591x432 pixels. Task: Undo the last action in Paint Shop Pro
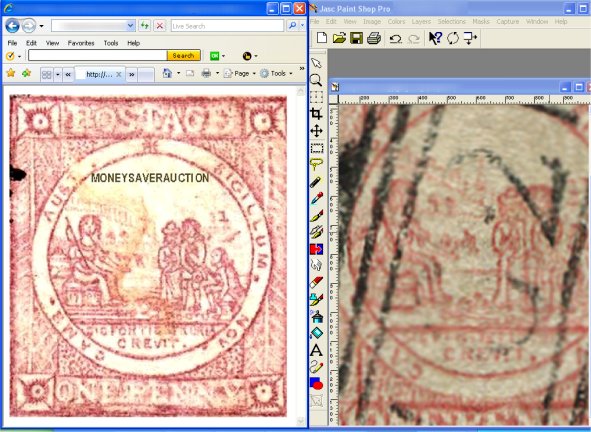(x=395, y=38)
